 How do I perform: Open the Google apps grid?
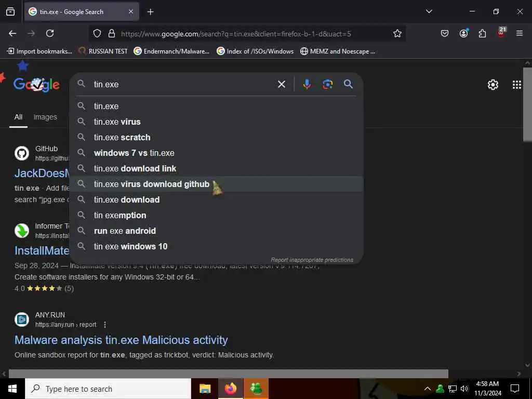tap(517, 85)
